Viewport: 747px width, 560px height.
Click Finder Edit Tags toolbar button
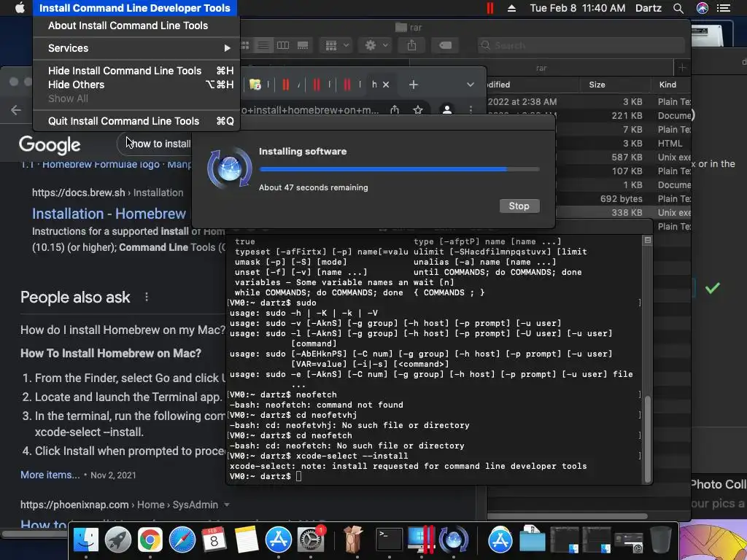445,45
